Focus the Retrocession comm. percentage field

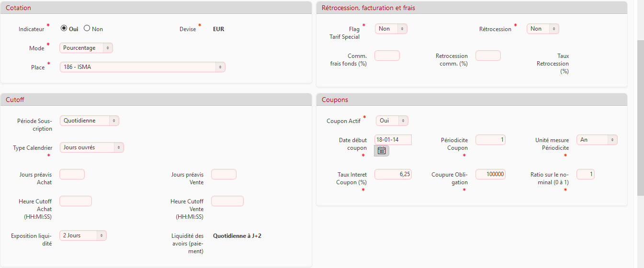click(488, 56)
